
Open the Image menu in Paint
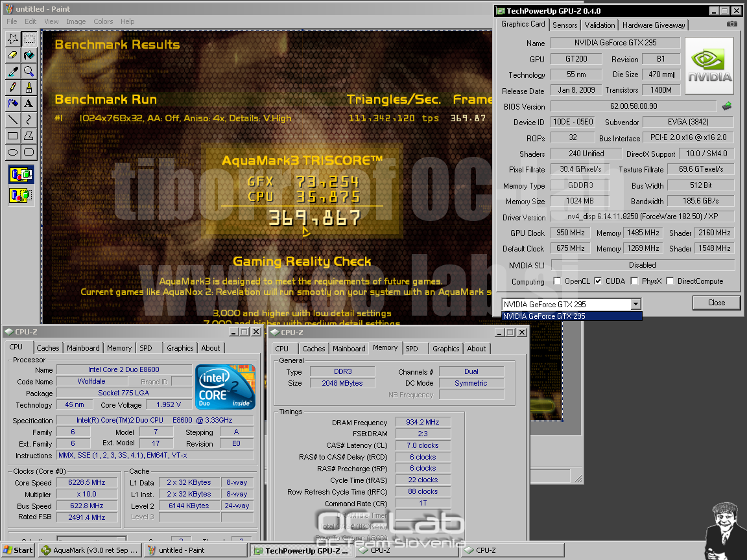(77, 21)
